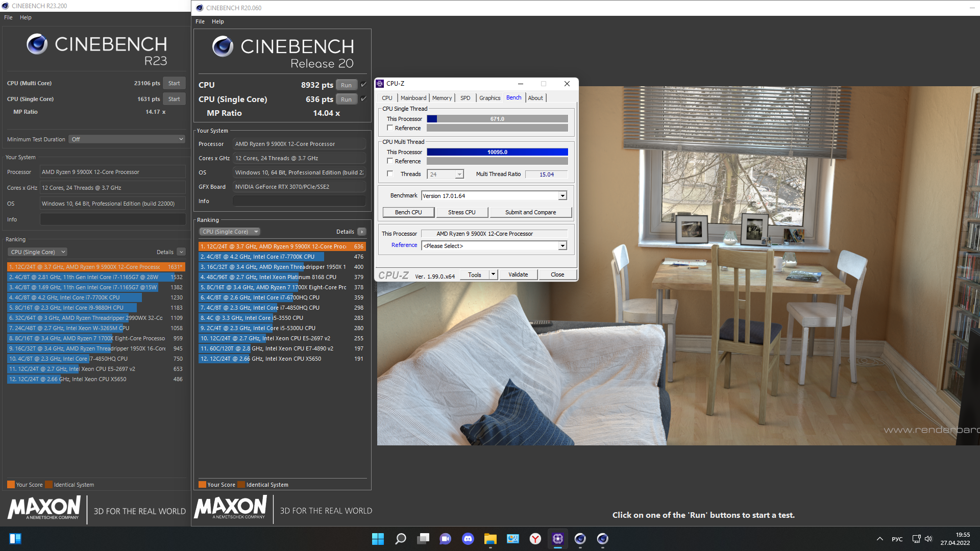980x551 pixels.
Task: Open Yandex Browser taskbar icon
Action: click(535, 539)
